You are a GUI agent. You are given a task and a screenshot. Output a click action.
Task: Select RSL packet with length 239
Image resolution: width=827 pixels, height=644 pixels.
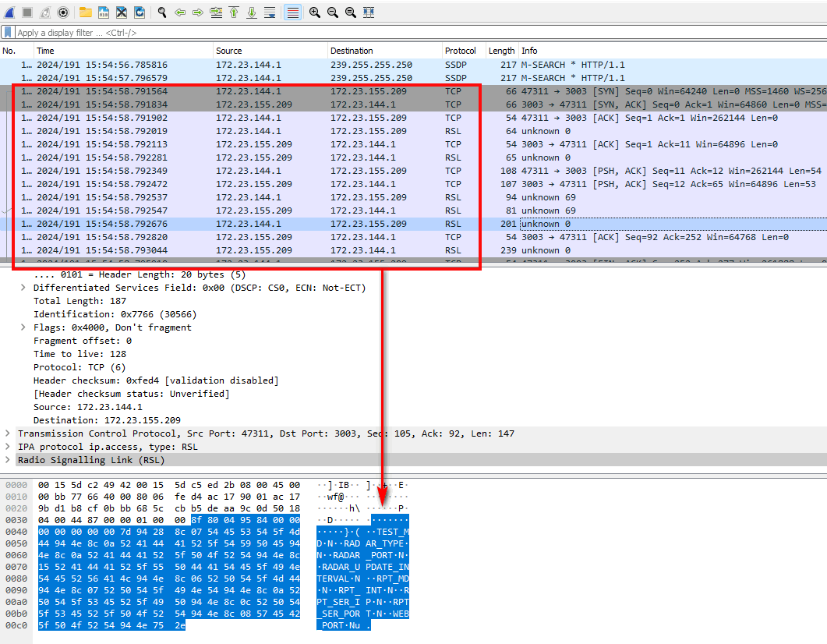tap(413, 250)
